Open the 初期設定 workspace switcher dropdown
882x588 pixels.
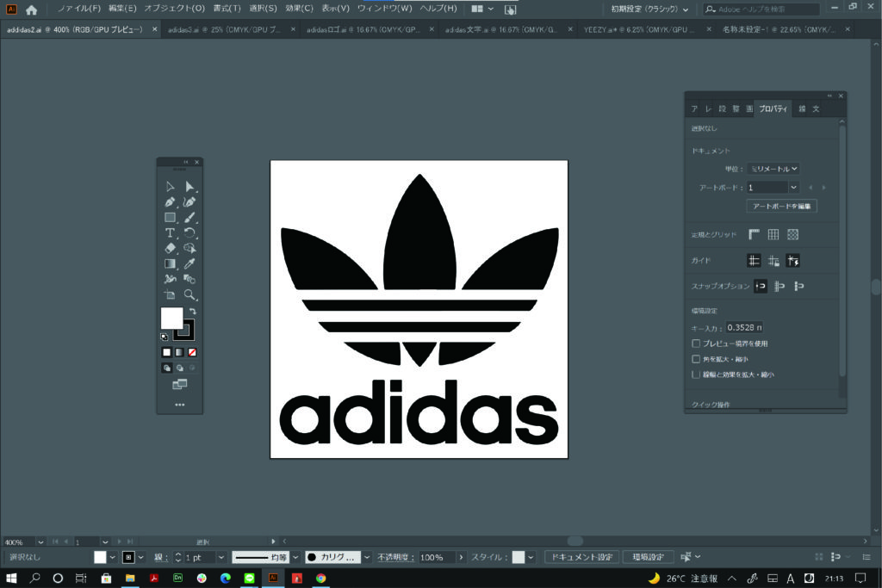[x=649, y=9]
